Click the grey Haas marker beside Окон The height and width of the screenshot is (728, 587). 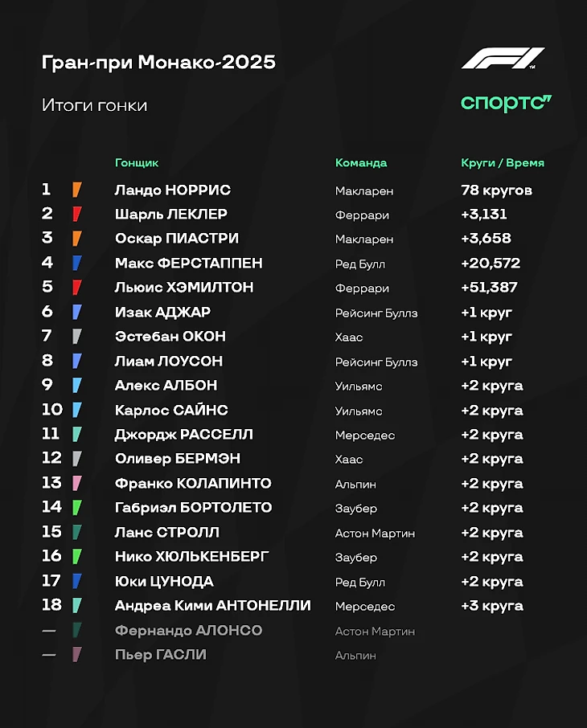tap(77, 336)
